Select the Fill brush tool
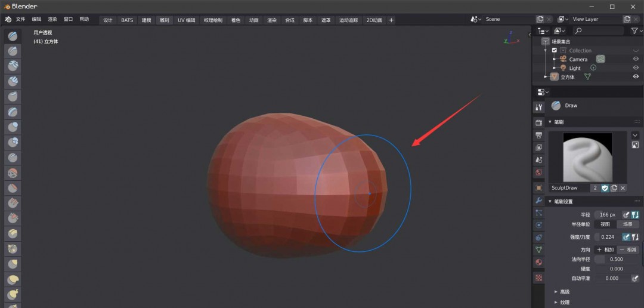The height and width of the screenshot is (308, 644). [13, 204]
